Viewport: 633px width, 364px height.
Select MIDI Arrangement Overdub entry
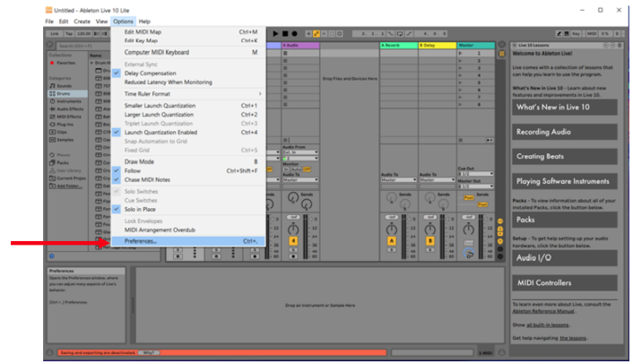pos(188,230)
